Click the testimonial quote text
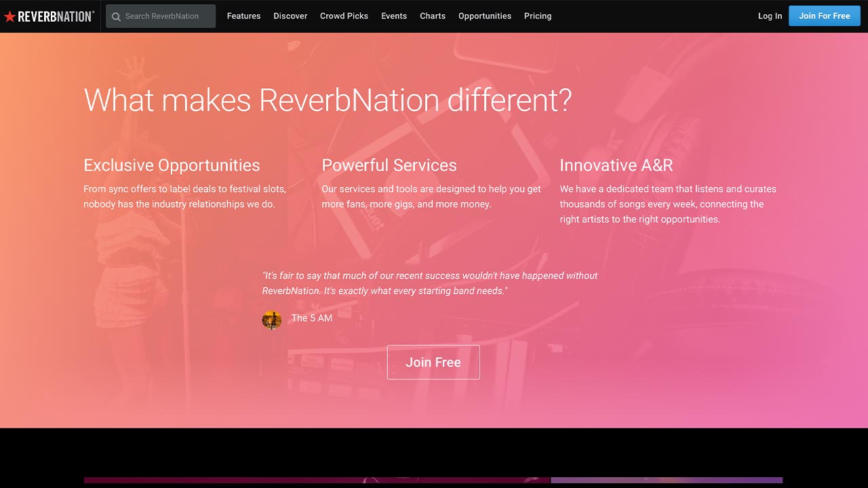This screenshot has height=488, width=868. click(430, 283)
